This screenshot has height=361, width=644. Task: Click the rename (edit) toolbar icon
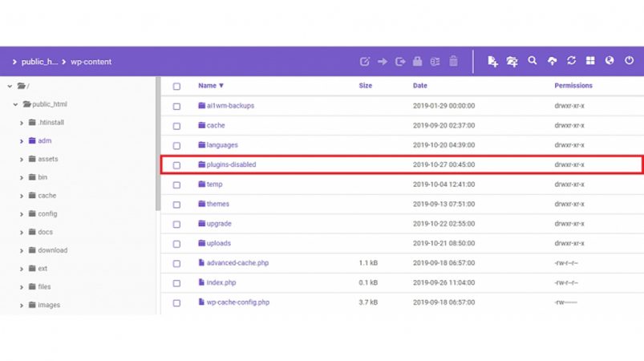(x=364, y=62)
